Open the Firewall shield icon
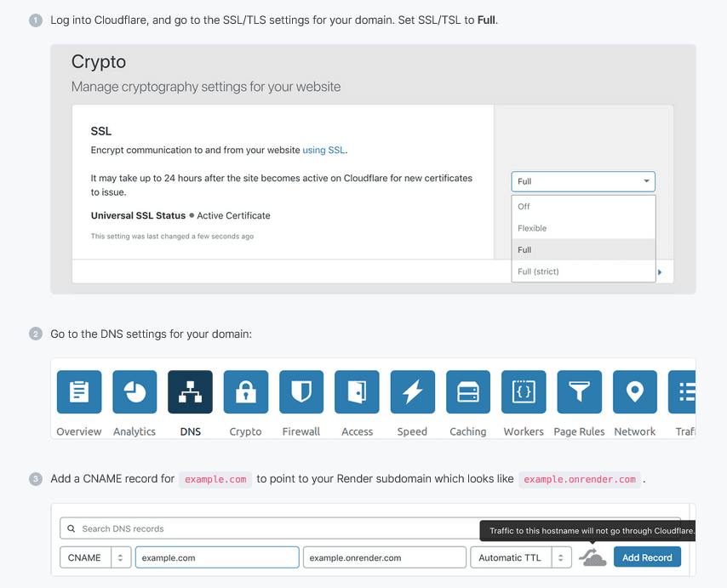The height and width of the screenshot is (588, 727). point(301,392)
